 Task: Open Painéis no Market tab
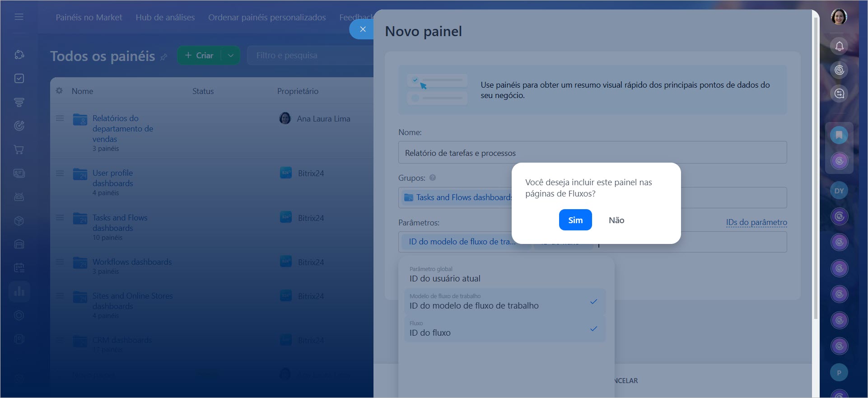tap(89, 18)
